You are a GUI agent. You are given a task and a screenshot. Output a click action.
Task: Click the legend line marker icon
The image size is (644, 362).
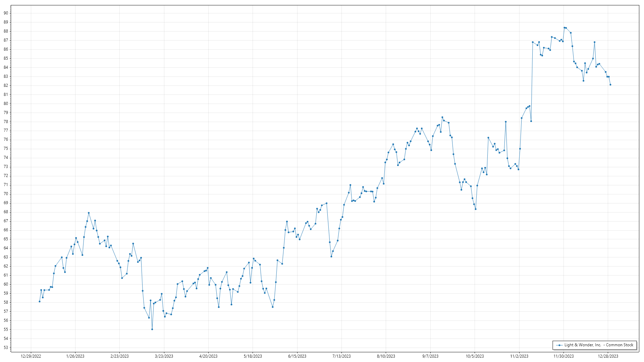[x=559, y=345]
